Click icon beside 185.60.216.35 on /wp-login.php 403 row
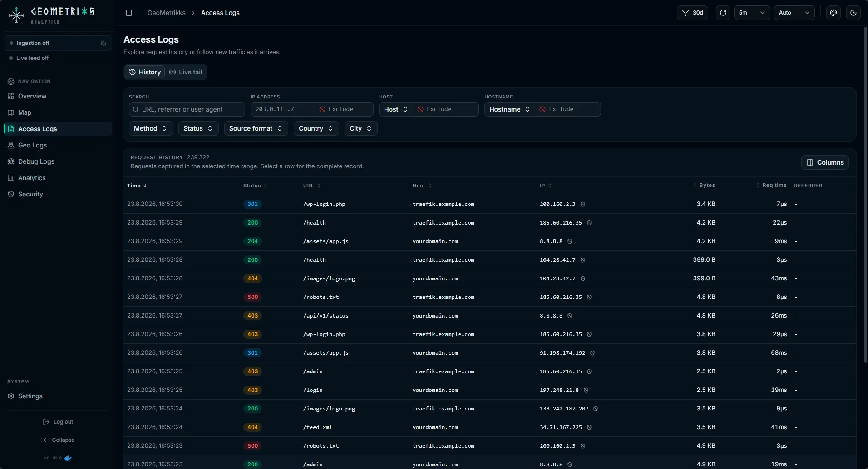Screen dimensions: 868x469 click(589, 334)
